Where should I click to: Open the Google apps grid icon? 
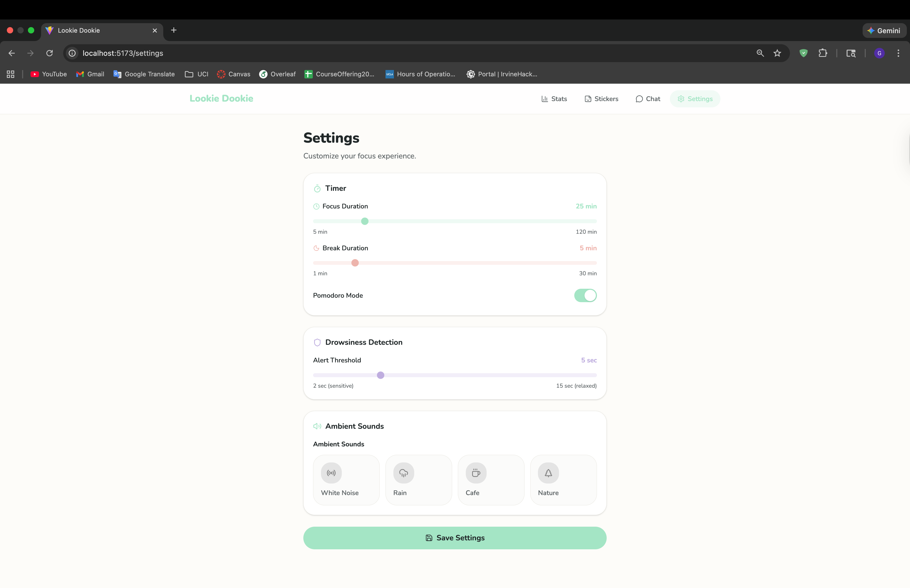(x=11, y=74)
